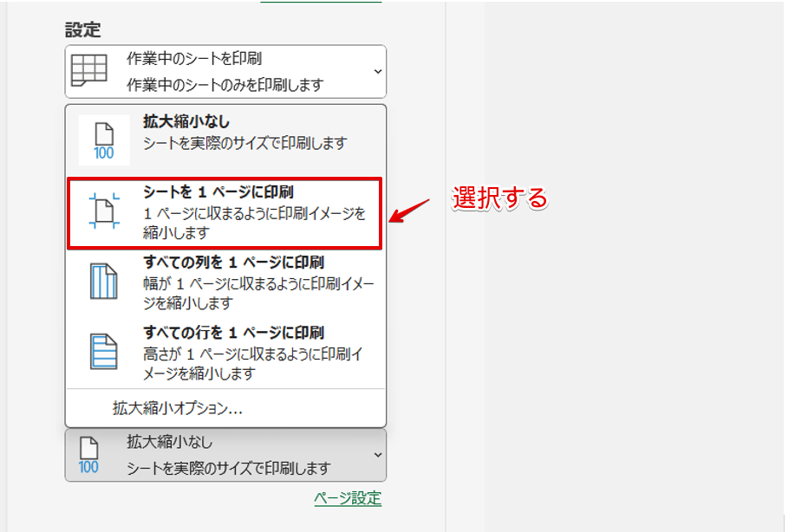Click the vertical-columns page icon
This screenshot has width=795, height=532.
click(x=103, y=282)
